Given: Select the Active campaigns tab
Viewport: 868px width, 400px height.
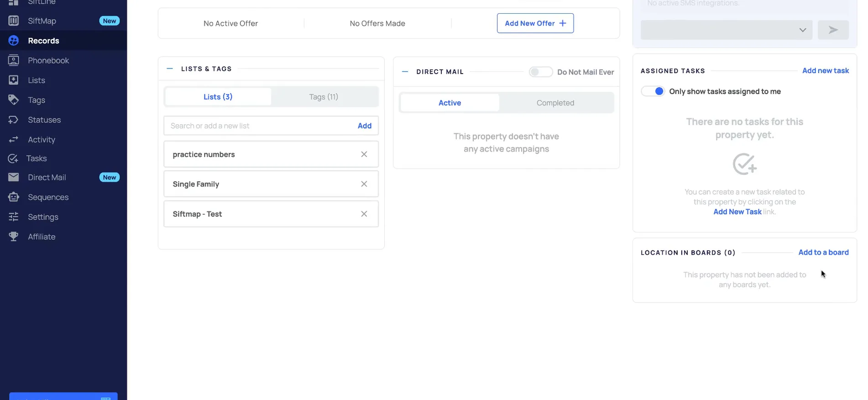Looking at the screenshot, I should tap(450, 103).
